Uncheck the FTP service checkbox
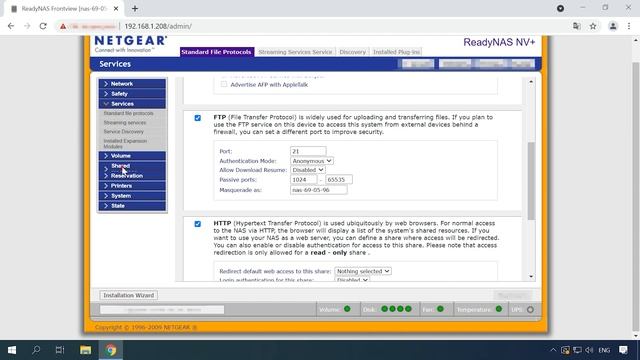This screenshot has width=640, height=360. (198, 118)
